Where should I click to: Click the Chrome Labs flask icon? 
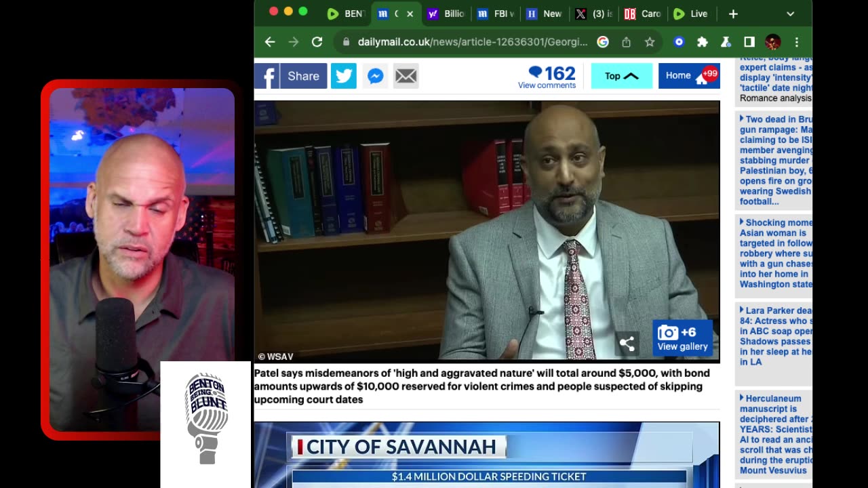(x=726, y=42)
